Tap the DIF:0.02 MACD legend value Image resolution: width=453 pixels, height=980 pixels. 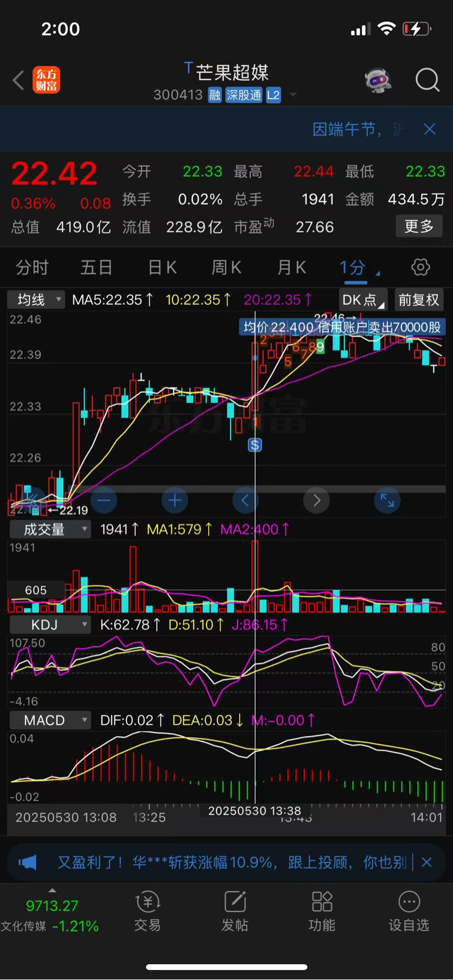point(132,720)
